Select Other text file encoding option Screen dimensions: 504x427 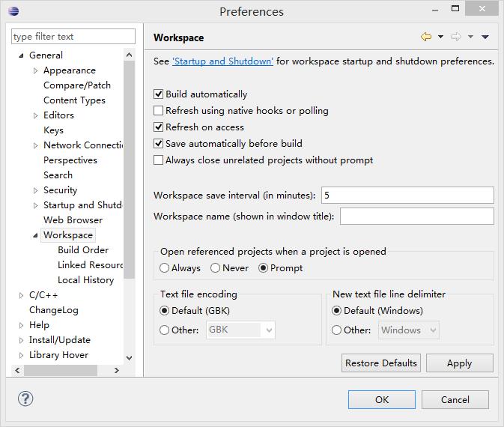pos(164,330)
